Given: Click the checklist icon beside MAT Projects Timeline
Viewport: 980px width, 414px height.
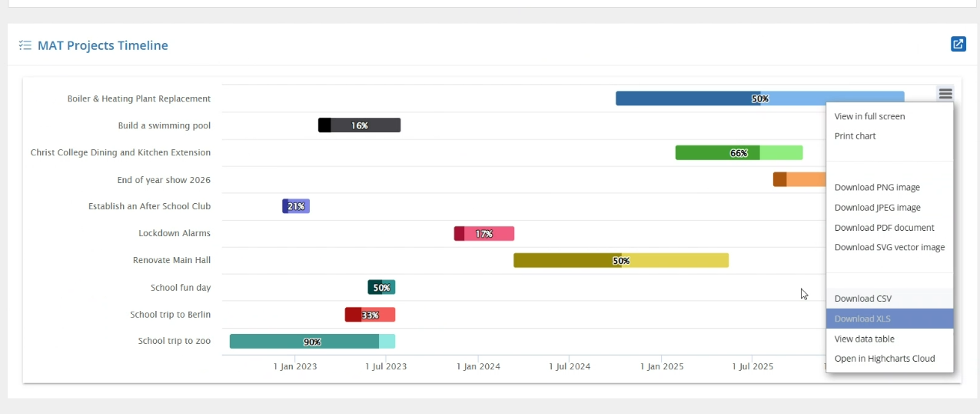Looking at the screenshot, I should (25, 45).
